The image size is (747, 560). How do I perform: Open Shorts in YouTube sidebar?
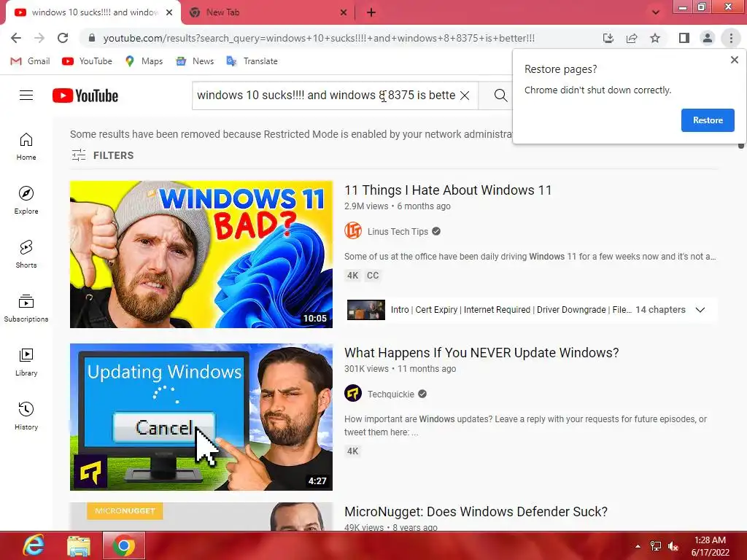(x=26, y=254)
